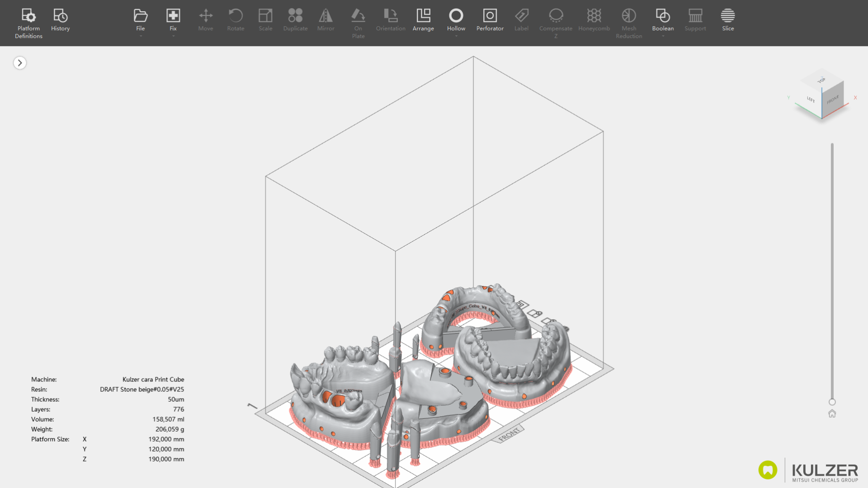
Task: Open Platform Definitions settings
Action: 28,16
